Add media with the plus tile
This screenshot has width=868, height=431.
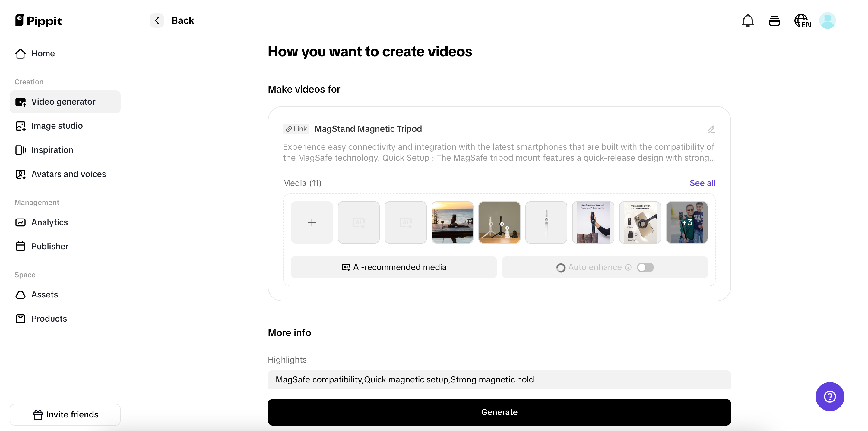pos(312,222)
